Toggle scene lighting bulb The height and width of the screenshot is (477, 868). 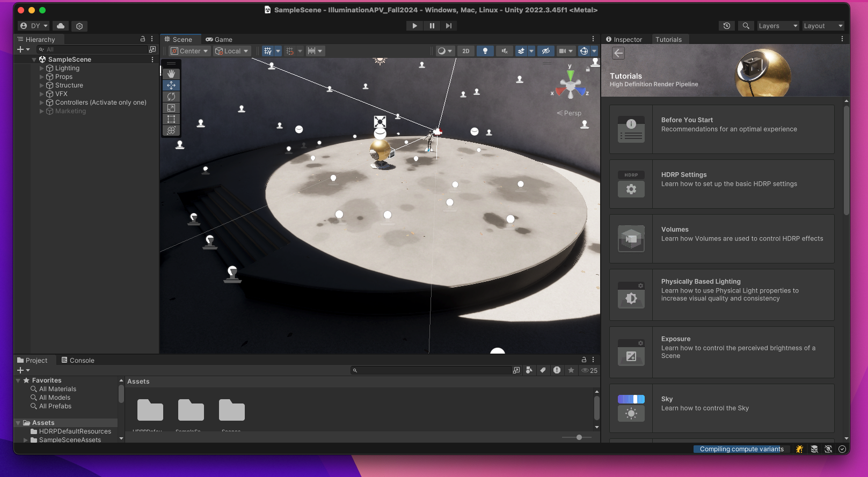coord(485,51)
